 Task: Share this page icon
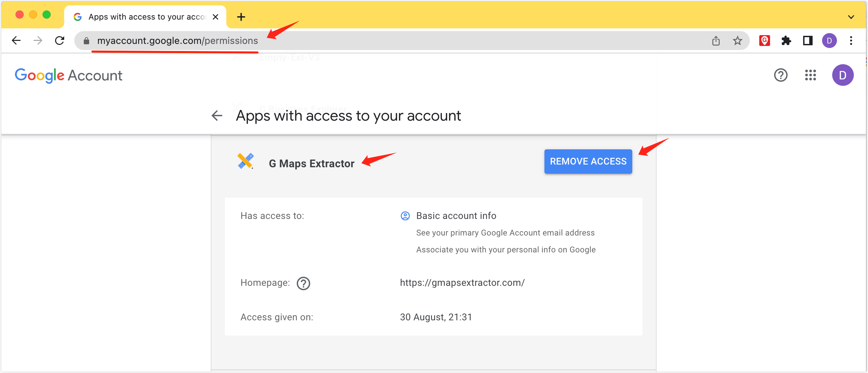click(716, 41)
